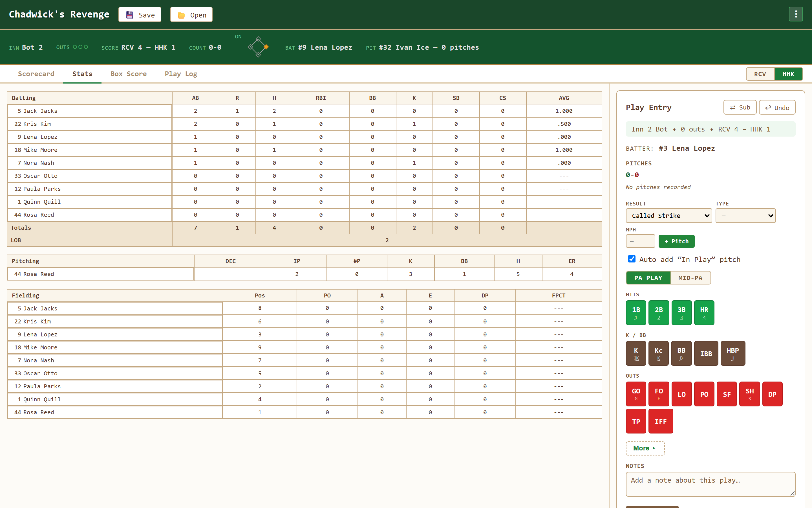The width and height of the screenshot is (812, 508).
Task: Click Kris Kim in Batting table
Action: pos(90,124)
